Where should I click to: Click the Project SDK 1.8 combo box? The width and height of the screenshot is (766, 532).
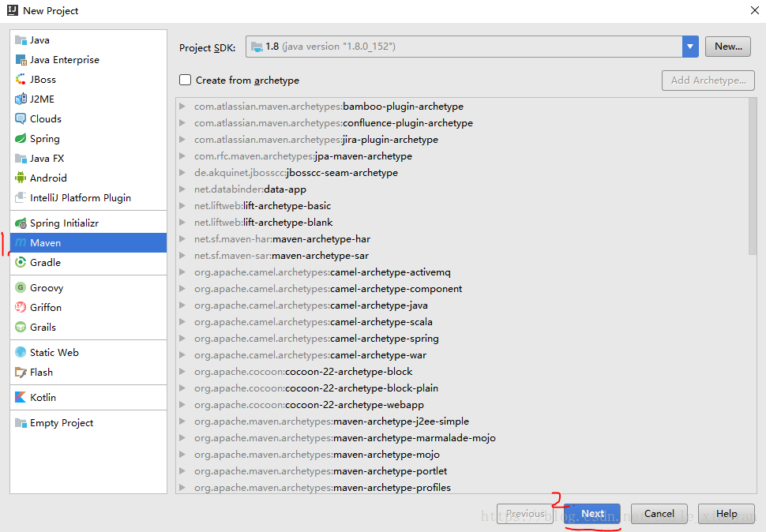click(472, 47)
